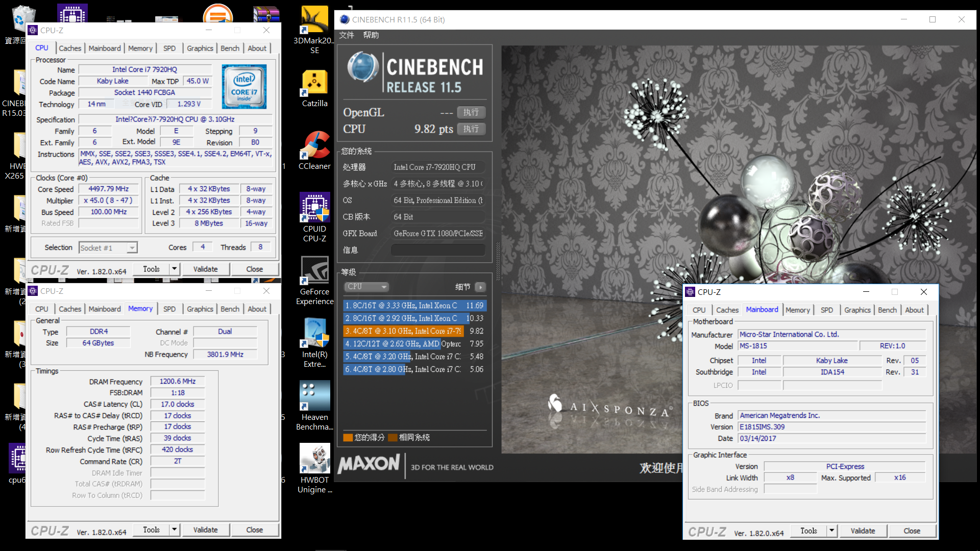Click Close button in Memory CPU-Z window

pos(254,530)
